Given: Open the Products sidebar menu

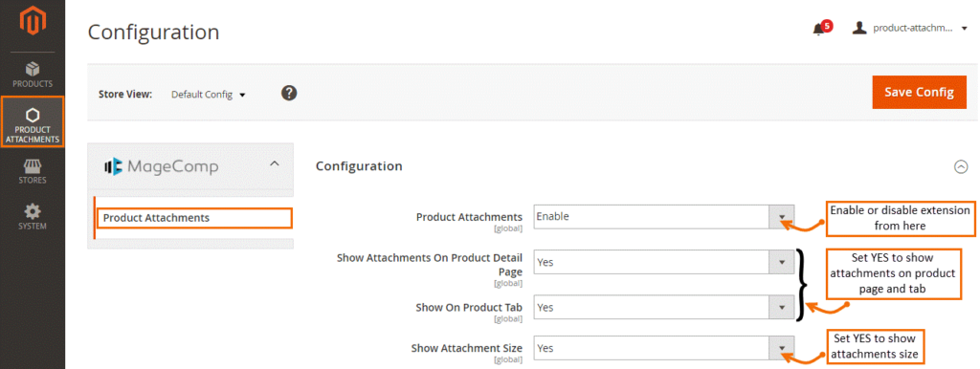Looking at the screenshot, I should tap(33, 75).
